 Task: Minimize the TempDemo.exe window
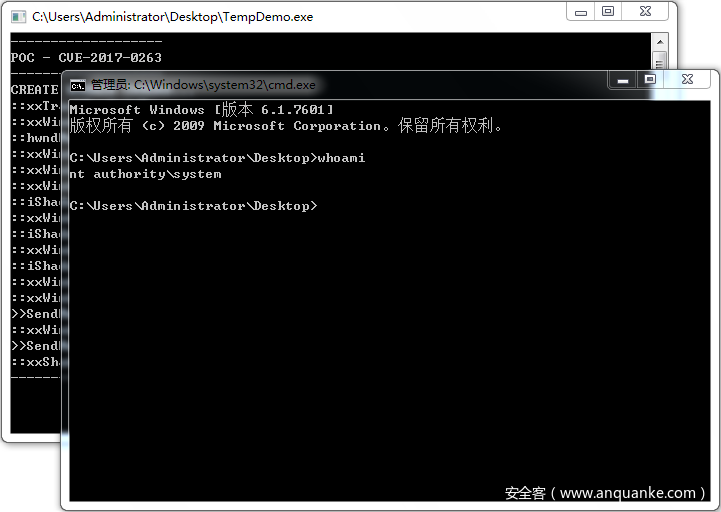click(581, 12)
